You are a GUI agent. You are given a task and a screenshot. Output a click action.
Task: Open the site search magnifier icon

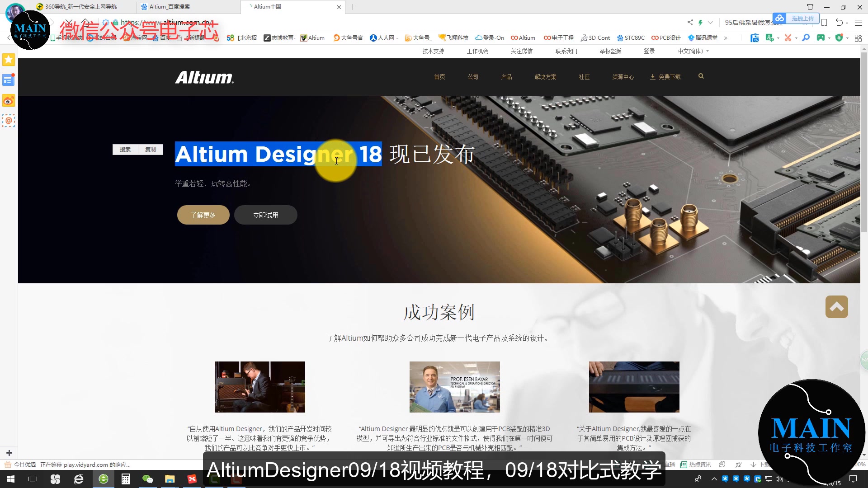[x=701, y=76]
